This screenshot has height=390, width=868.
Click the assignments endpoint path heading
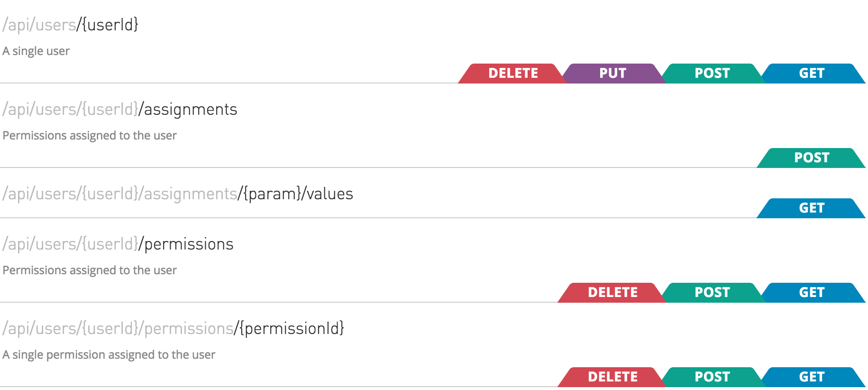[120, 109]
